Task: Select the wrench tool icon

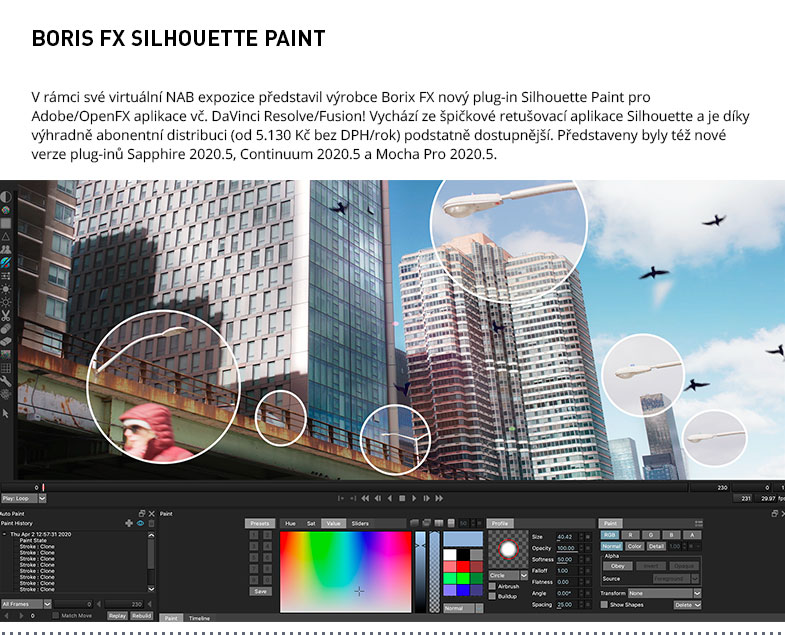Action: coord(6,382)
